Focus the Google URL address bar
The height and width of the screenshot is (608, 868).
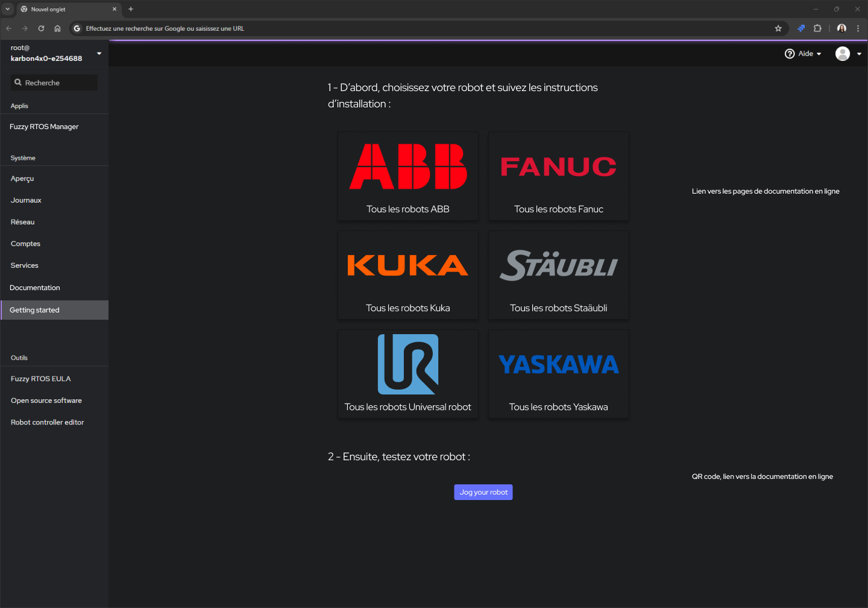click(x=428, y=28)
